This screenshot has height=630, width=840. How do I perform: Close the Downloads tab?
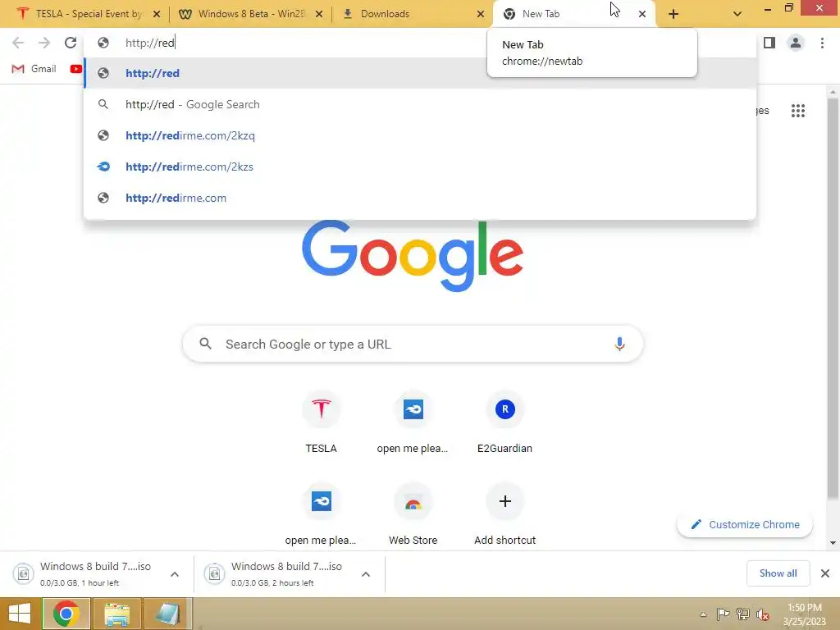(481, 14)
